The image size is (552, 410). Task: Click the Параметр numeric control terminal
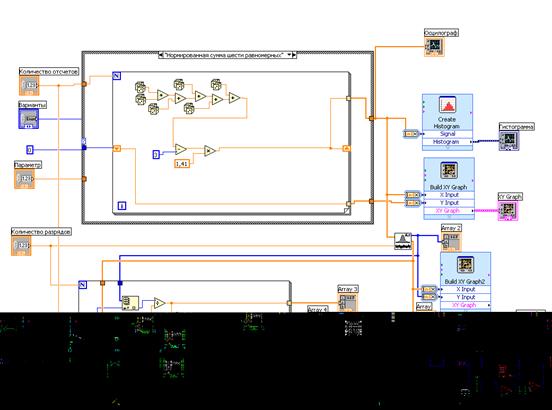25,179
